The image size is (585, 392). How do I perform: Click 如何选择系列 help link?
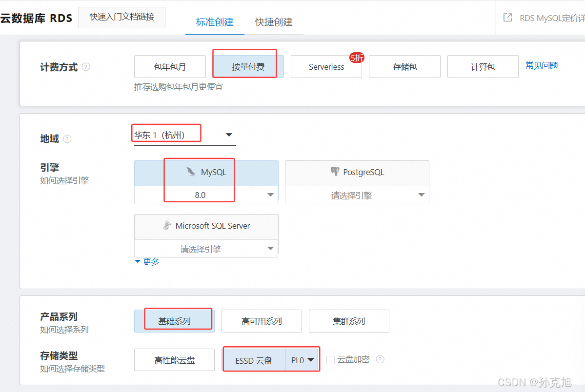coord(64,329)
